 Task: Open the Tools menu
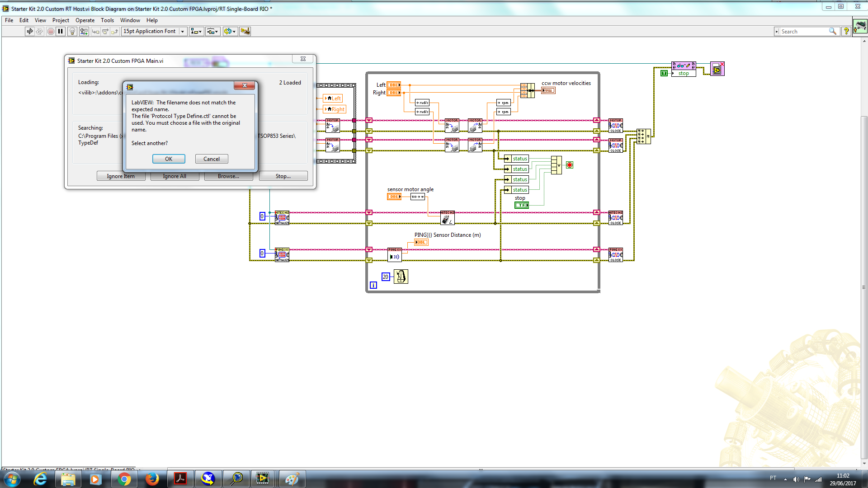pos(107,20)
